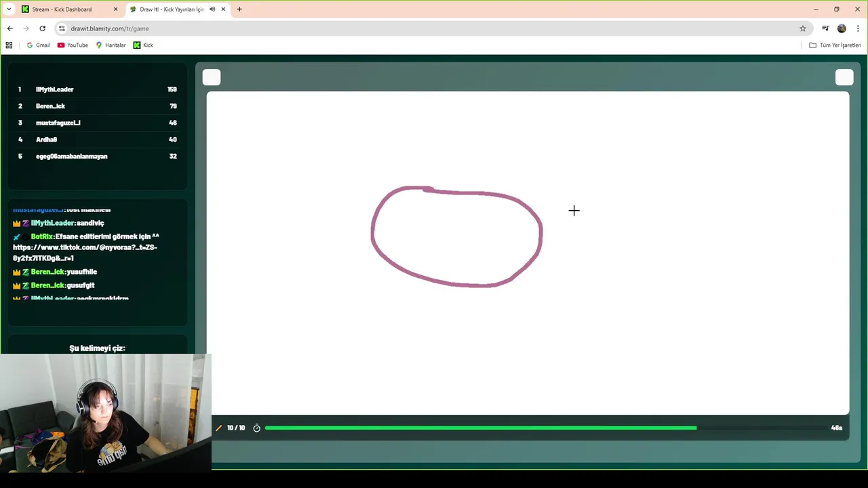The image size is (868, 488).
Task: Select Beren_ick in the leaderboard
Action: [x=50, y=106]
